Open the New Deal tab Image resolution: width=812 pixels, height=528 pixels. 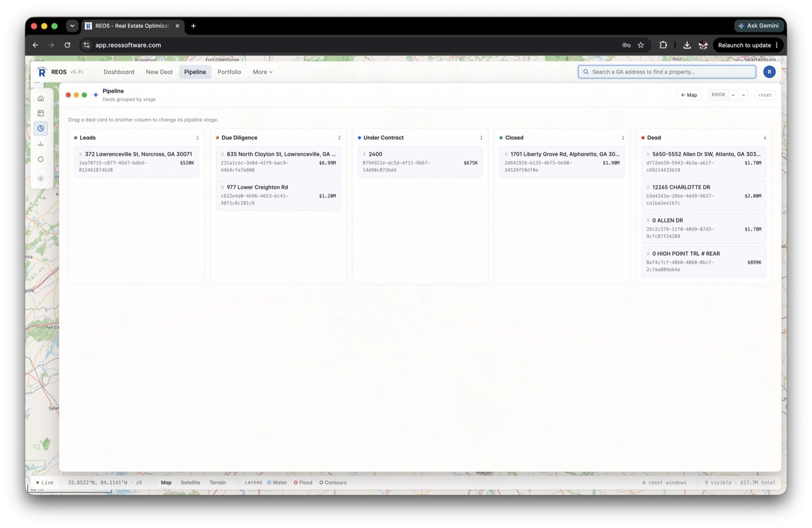159,72
